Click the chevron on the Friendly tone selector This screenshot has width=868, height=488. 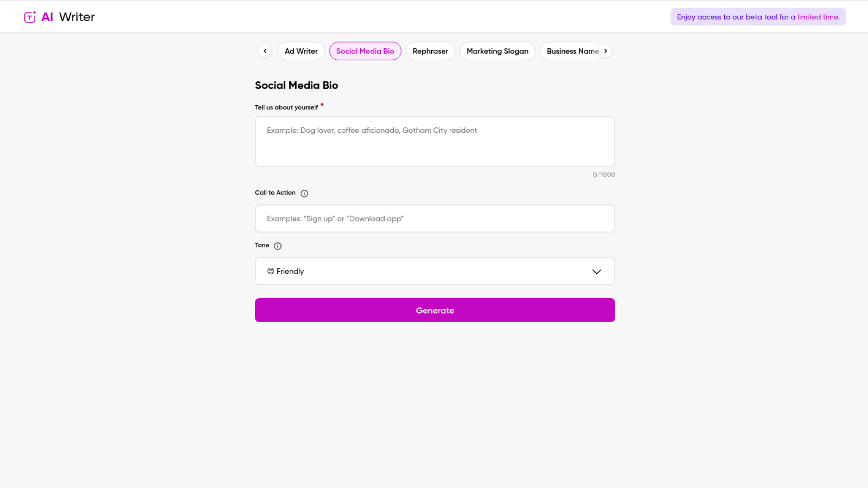pos(597,272)
